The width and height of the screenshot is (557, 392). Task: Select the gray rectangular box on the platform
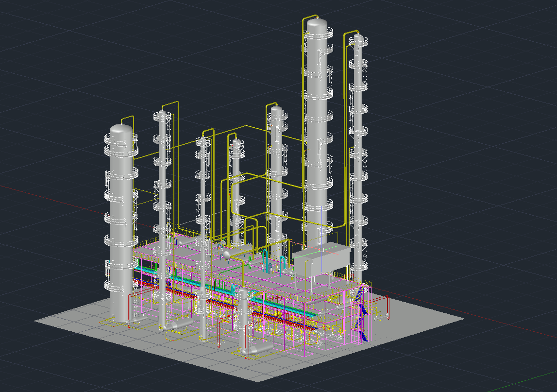(322, 260)
